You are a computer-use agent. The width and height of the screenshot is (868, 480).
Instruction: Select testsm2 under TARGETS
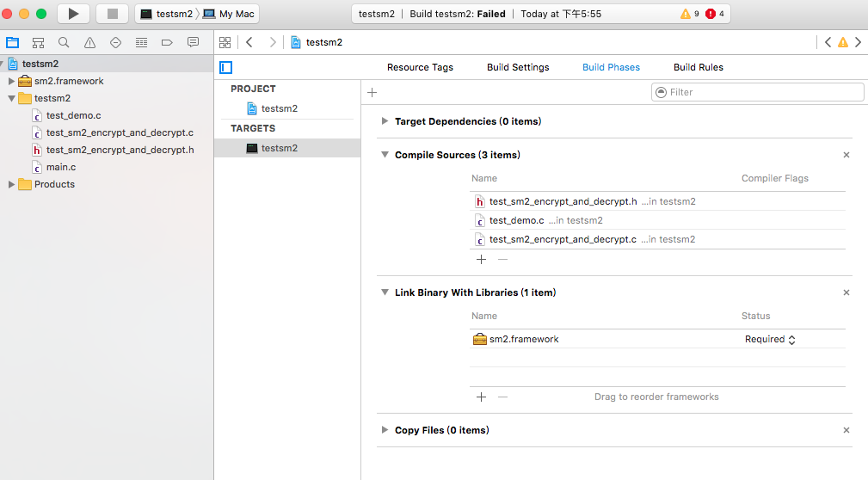coord(287,148)
